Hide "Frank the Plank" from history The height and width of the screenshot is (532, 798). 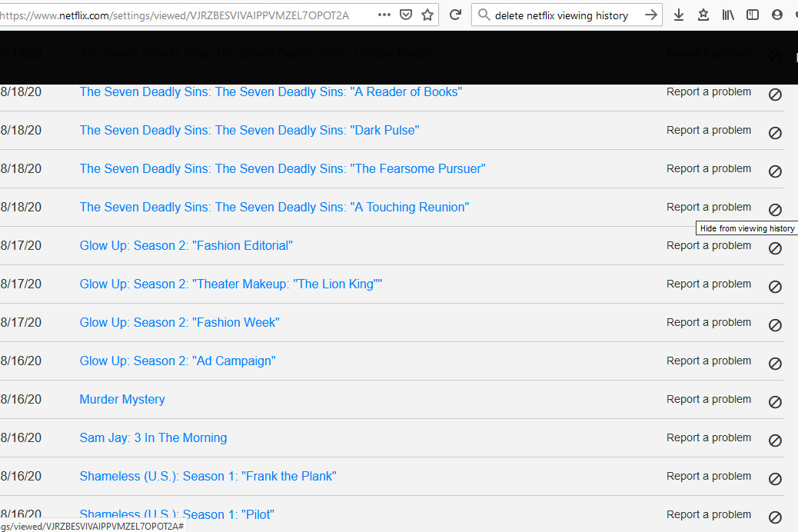point(775,478)
